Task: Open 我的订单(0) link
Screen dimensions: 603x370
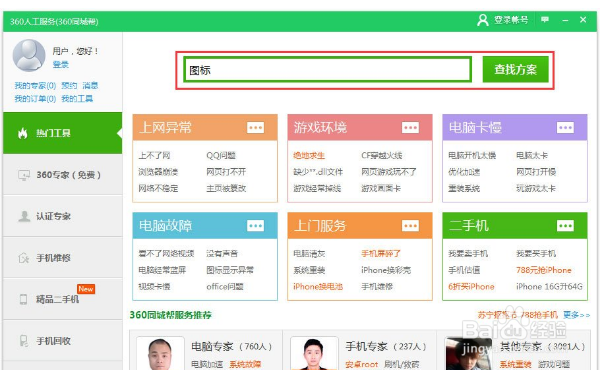Action: click(35, 99)
